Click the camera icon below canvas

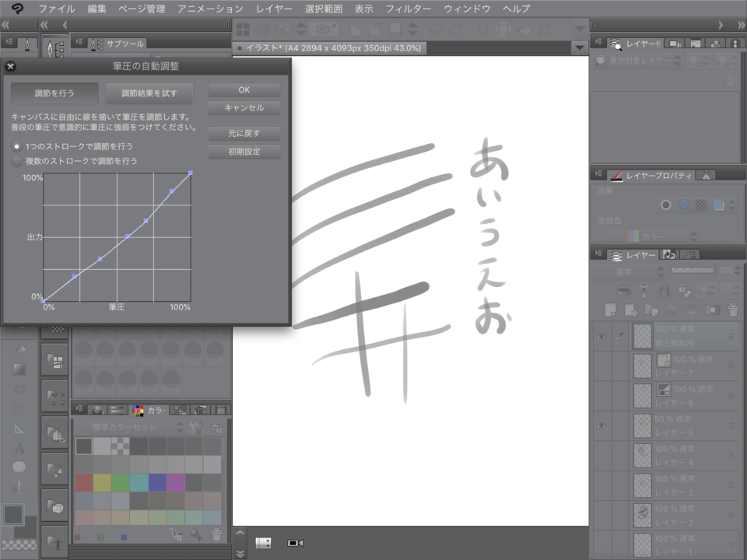(x=295, y=542)
